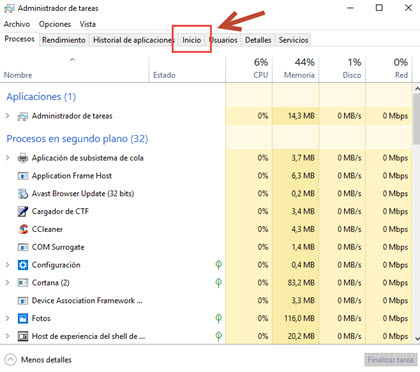The height and width of the screenshot is (372, 420).
Task: Click the Administrador de tareas process icon
Action: 23,116
